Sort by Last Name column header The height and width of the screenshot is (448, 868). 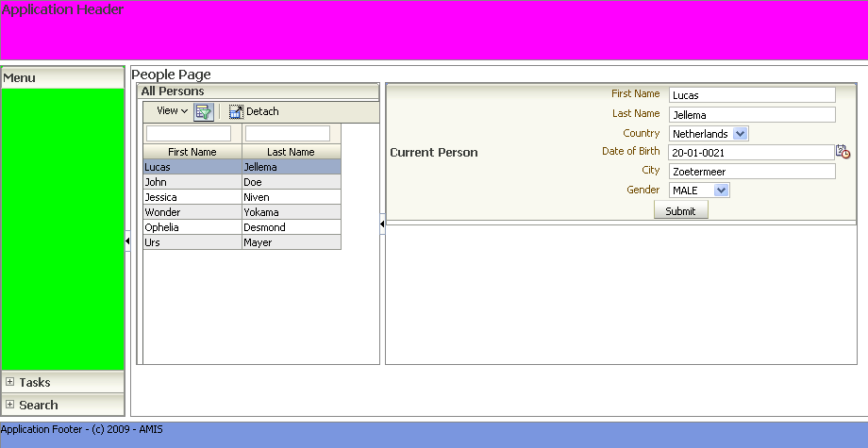[x=291, y=152]
